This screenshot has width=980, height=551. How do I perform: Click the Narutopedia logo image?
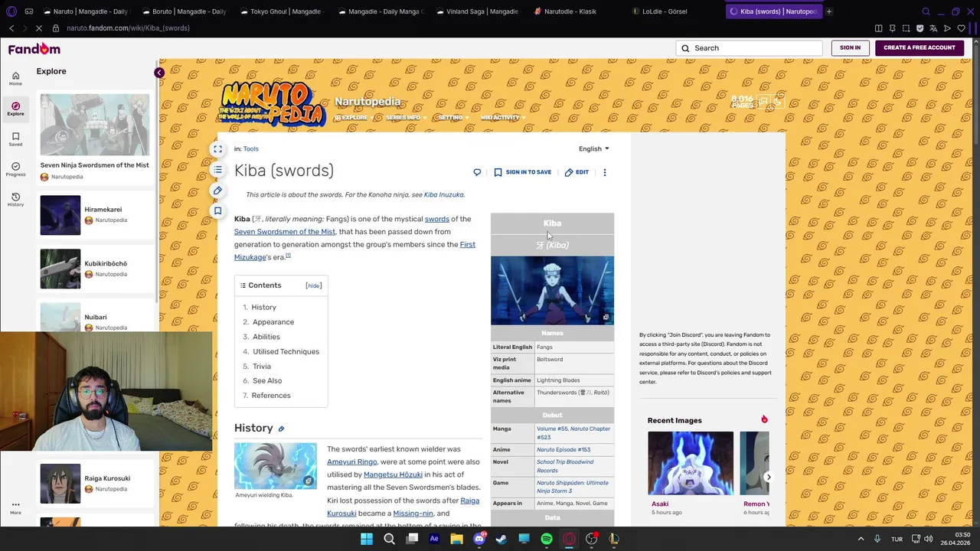[x=272, y=103]
